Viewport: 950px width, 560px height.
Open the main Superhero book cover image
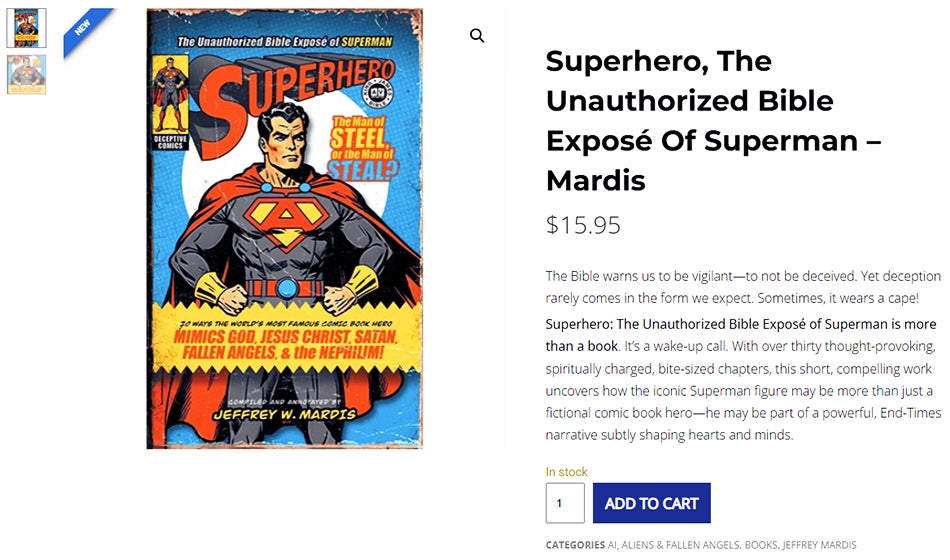coord(284,228)
